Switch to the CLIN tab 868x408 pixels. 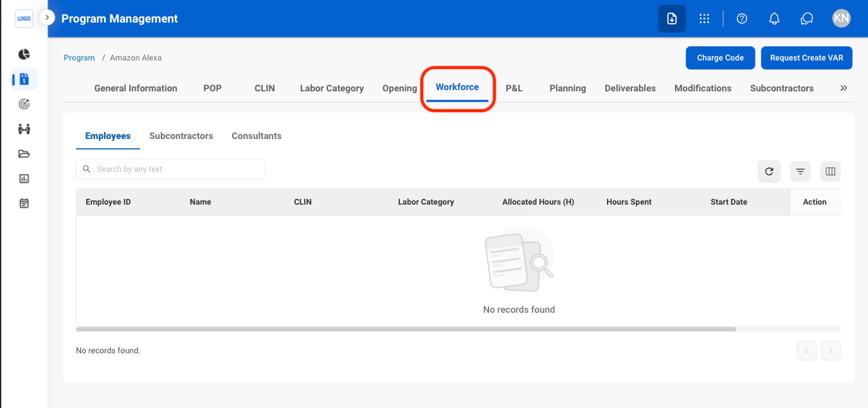coord(265,88)
